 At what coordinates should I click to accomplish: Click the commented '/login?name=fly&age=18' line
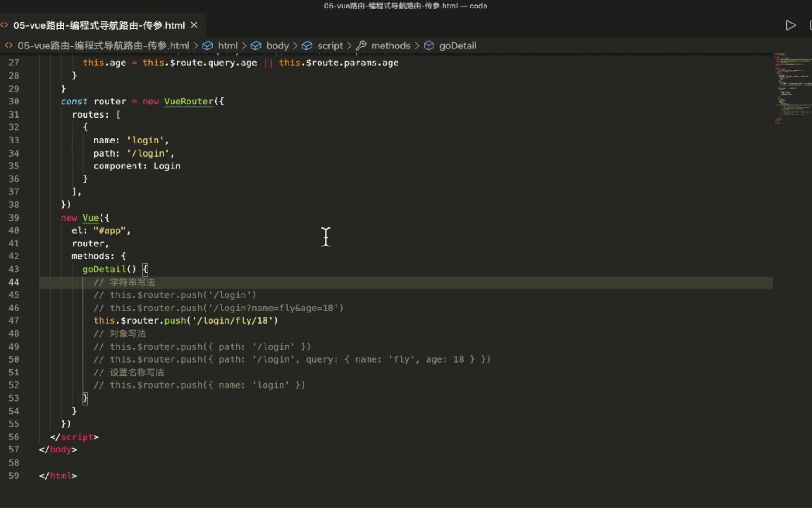pyautogui.click(x=219, y=308)
